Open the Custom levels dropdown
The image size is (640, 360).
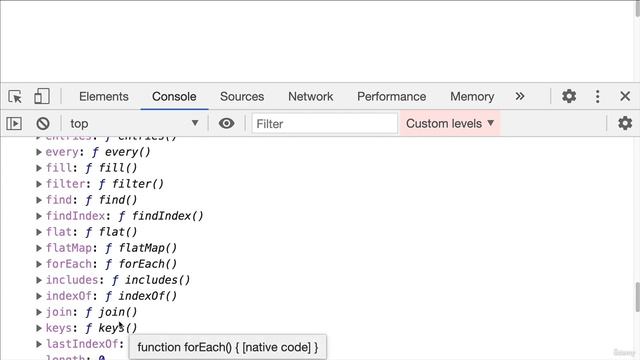[450, 123]
